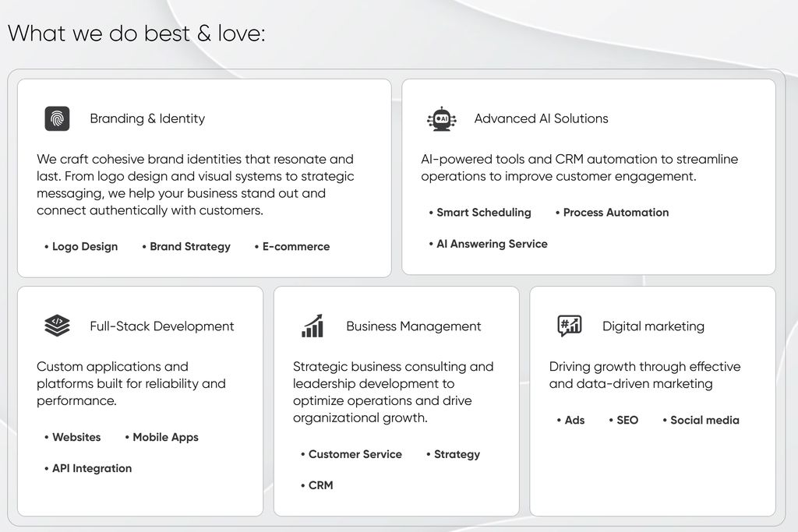The height and width of the screenshot is (532, 798).
Task: Select the Full-Stack Development title
Action: (x=161, y=326)
